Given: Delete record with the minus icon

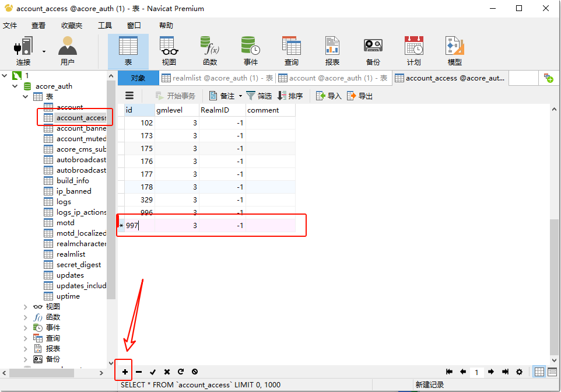Looking at the screenshot, I should [x=139, y=372].
